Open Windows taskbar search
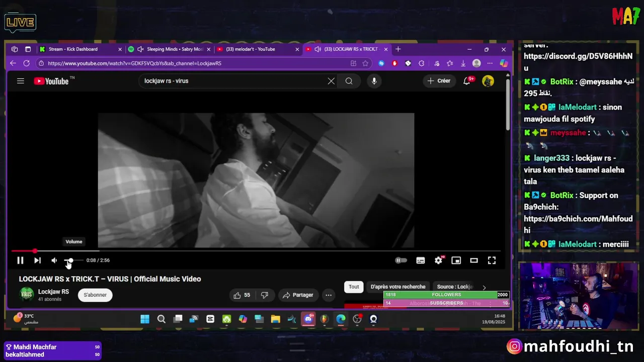Image resolution: width=644 pixels, height=362 pixels. (162, 319)
